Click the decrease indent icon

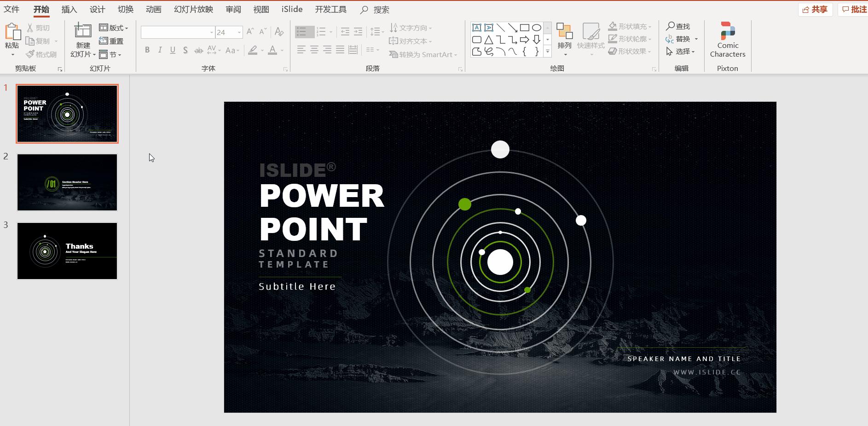tap(345, 32)
